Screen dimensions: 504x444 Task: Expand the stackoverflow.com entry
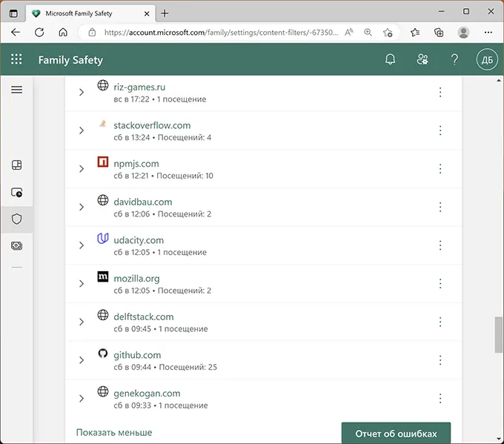point(82,130)
